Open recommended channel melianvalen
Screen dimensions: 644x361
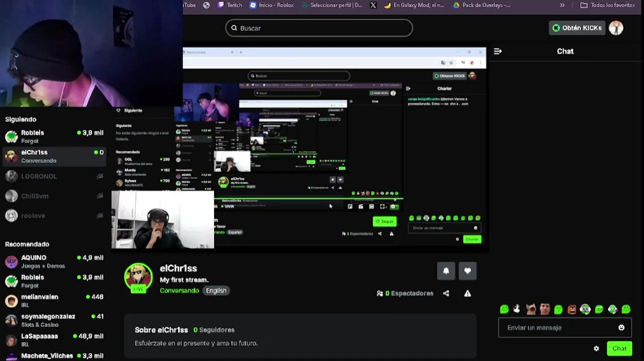54,300
